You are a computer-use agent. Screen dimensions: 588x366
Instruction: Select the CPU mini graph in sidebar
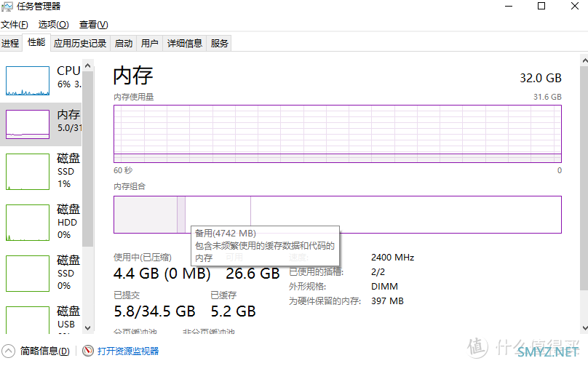click(27, 81)
